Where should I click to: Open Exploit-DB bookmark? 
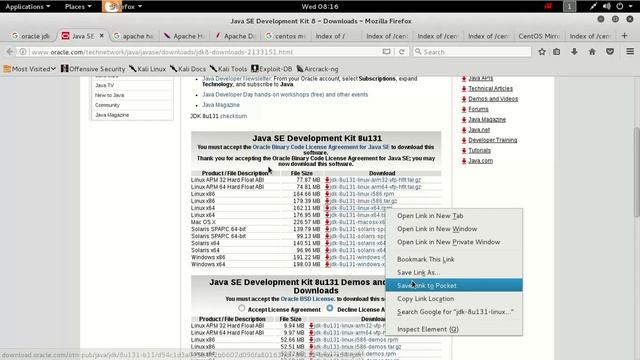[x=271, y=69]
